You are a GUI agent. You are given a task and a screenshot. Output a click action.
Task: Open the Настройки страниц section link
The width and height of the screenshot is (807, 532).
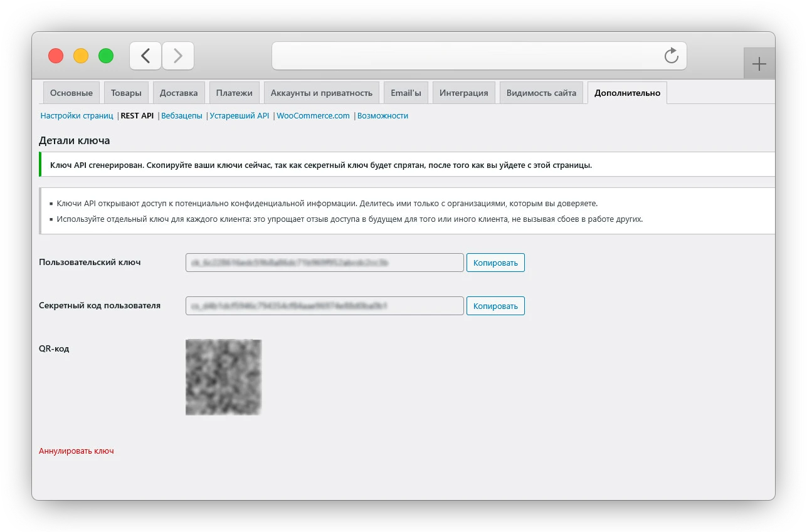(76, 116)
